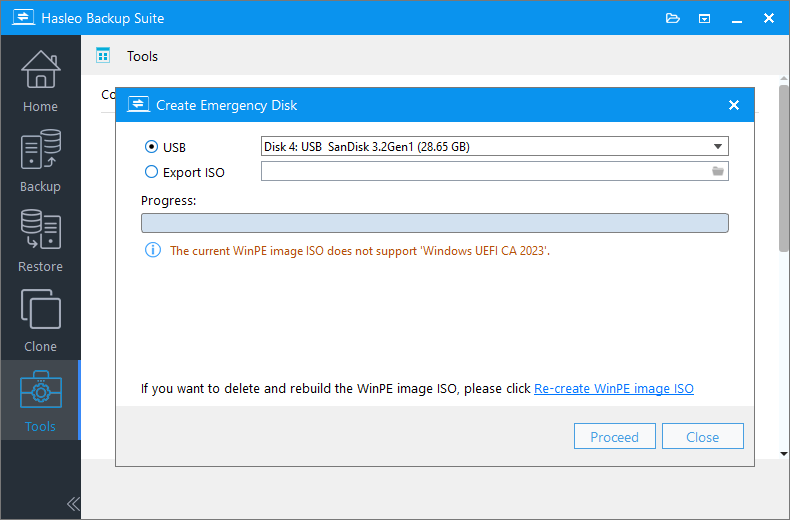Screen dimensions: 790x520
Task: Expand the USB disk dropdown list
Action: tap(717, 147)
